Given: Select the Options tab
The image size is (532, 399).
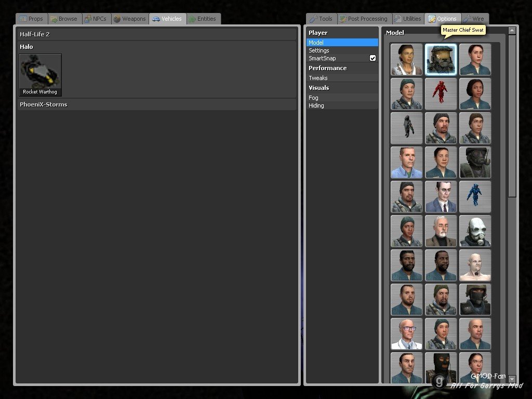Looking at the screenshot, I should point(443,19).
